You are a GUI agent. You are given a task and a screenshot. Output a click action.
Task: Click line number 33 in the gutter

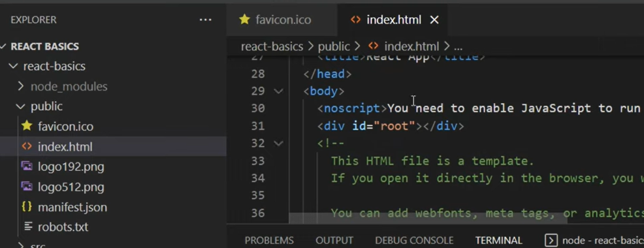[x=257, y=161]
